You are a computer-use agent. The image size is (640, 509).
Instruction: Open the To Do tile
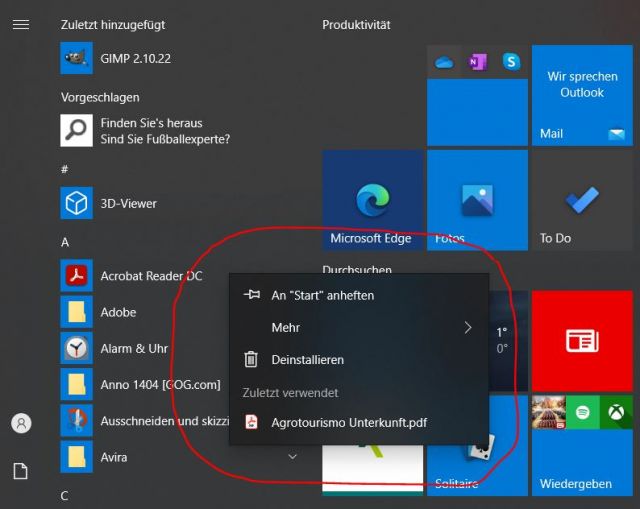coord(582,200)
